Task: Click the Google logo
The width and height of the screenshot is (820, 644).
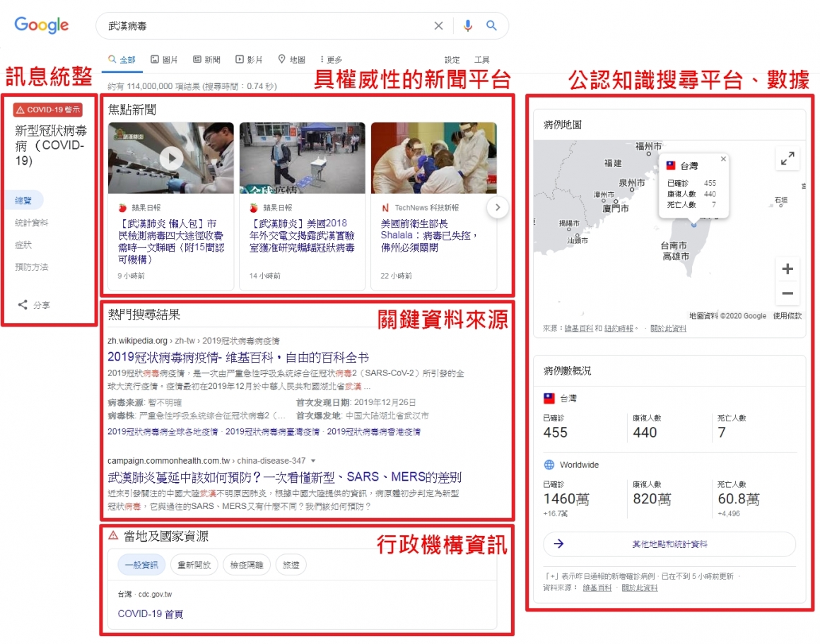Action: pos(41,25)
